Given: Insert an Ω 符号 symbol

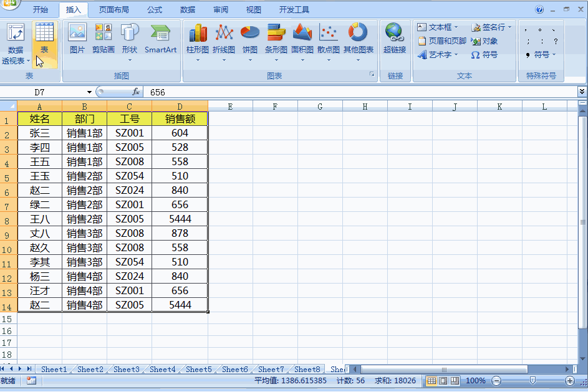Looking at the screenshot, I should [484, 55].
